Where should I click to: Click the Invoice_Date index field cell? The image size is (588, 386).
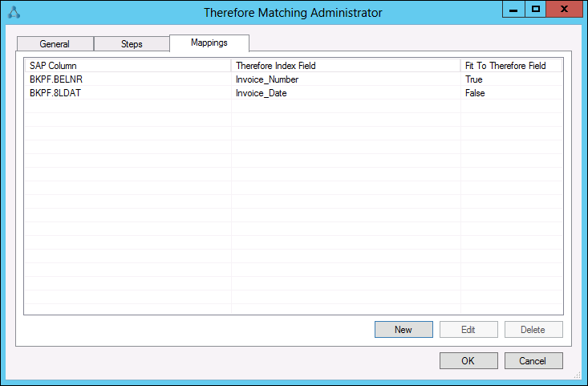click(x=261, y=93)
